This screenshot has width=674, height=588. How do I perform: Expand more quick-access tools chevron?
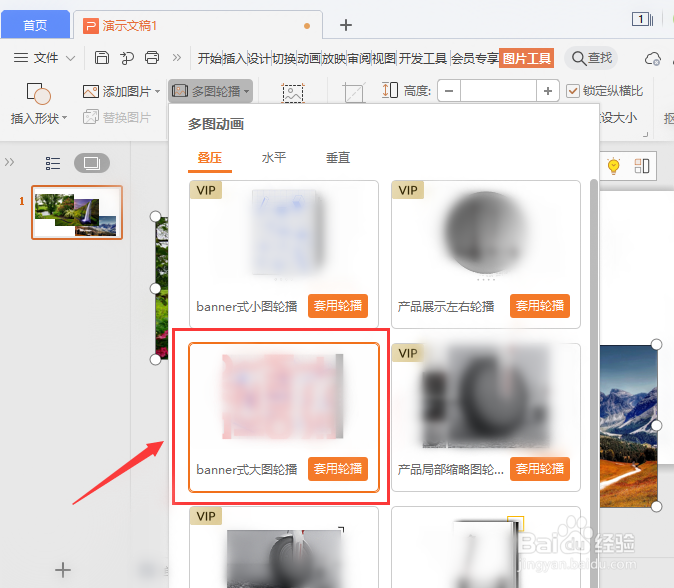click(177, 58)
